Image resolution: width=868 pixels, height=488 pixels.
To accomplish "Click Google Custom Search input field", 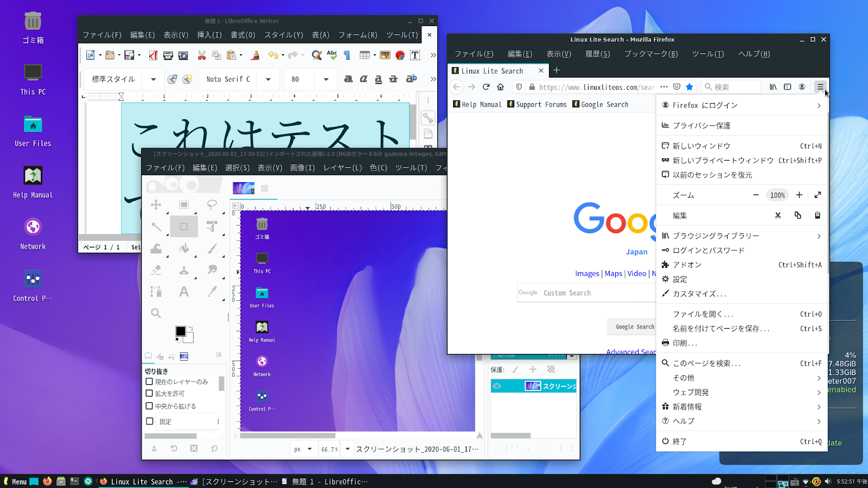I will (x=587, y=293).
